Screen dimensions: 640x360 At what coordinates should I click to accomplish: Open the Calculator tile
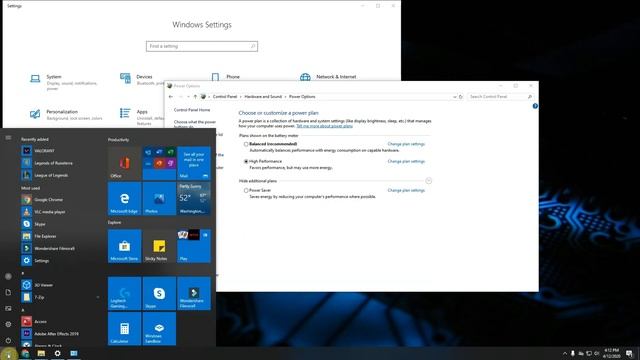[124, 329]
